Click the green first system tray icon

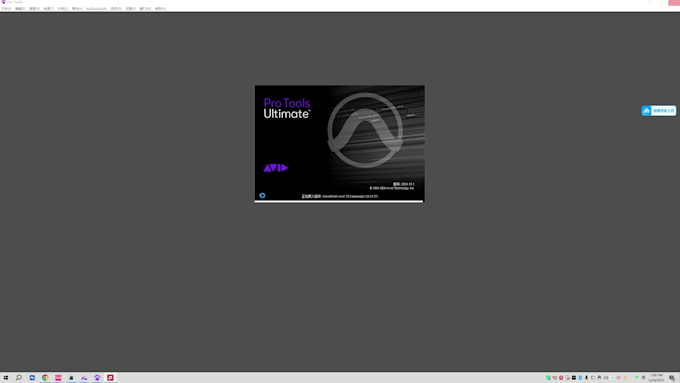(548, 378)
